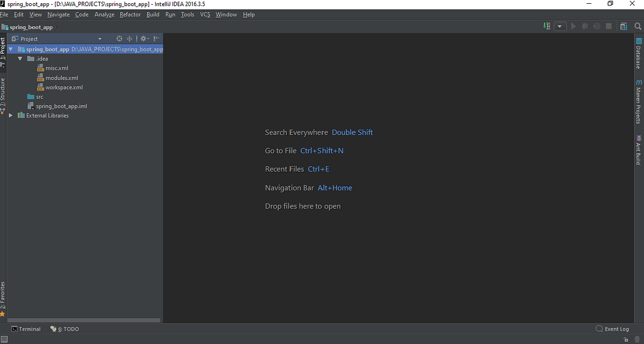Image resolution: width=644 pixels, height=344 pixels.
Task: Open the Database tool window
Action: (638, 53)
